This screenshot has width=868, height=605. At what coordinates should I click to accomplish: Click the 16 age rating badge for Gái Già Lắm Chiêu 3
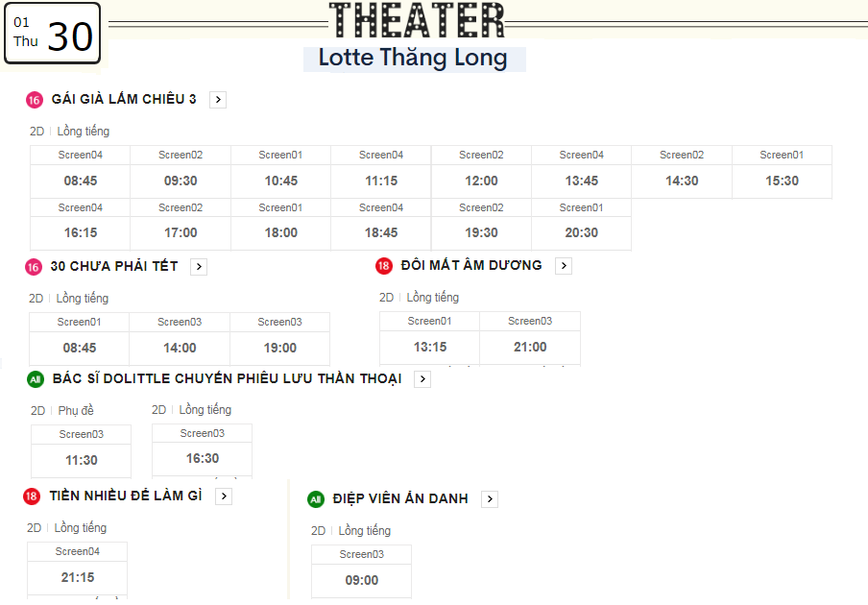[35, 100]
